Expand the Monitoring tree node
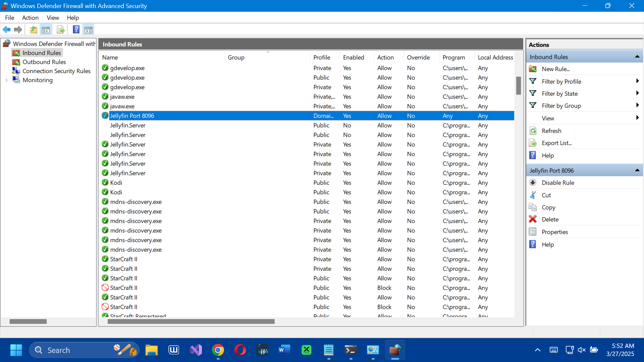644x362 pixels. (x=6, y=80)
